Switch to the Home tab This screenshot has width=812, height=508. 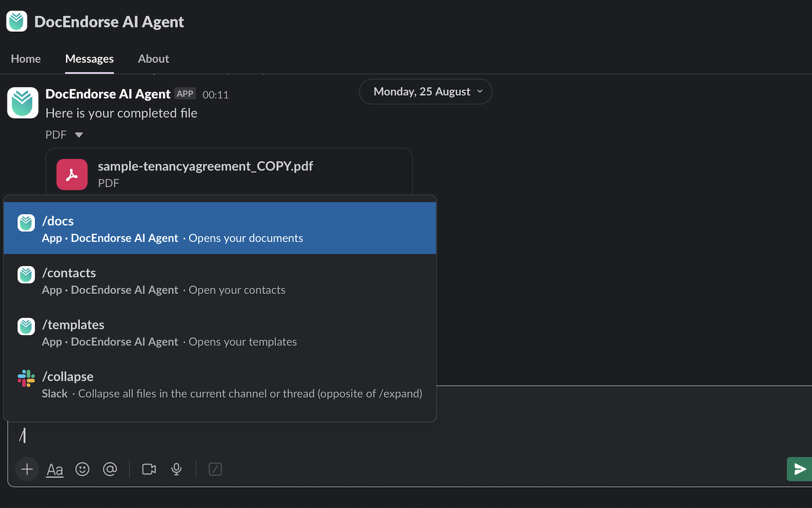pyautogui.click(x=25, y=58)
